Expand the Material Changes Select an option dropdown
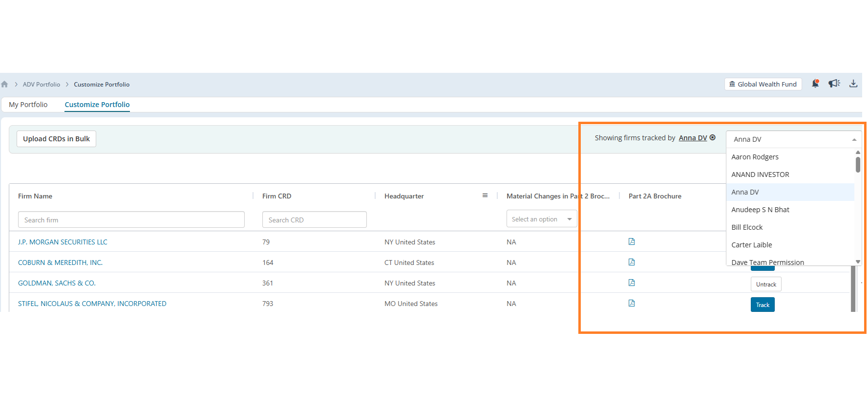Screen dimensions: 868x394 [542, 219]
